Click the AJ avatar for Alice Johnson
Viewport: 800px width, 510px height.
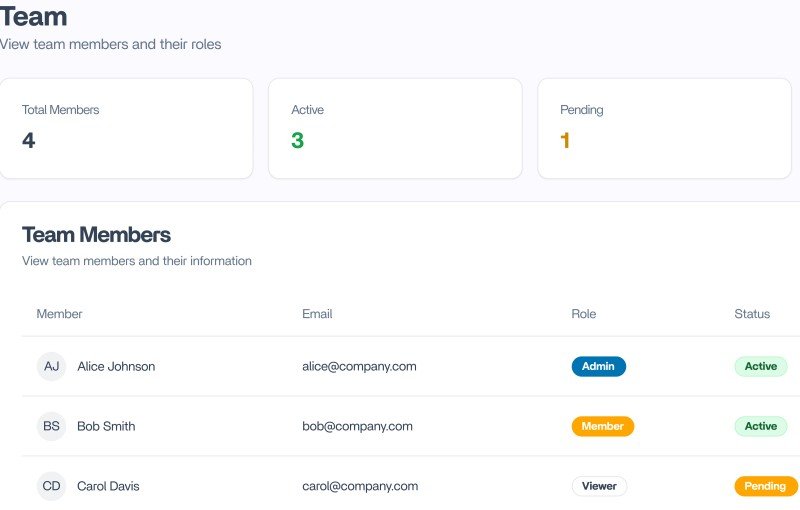tap(51, 366)
